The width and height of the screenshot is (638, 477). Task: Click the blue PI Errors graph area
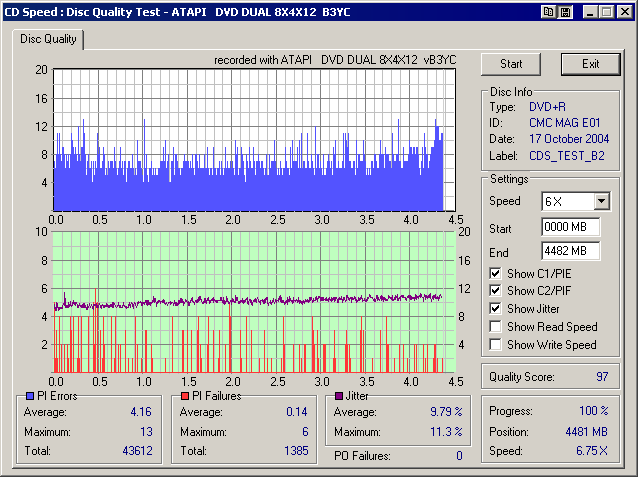pos(251,140)
